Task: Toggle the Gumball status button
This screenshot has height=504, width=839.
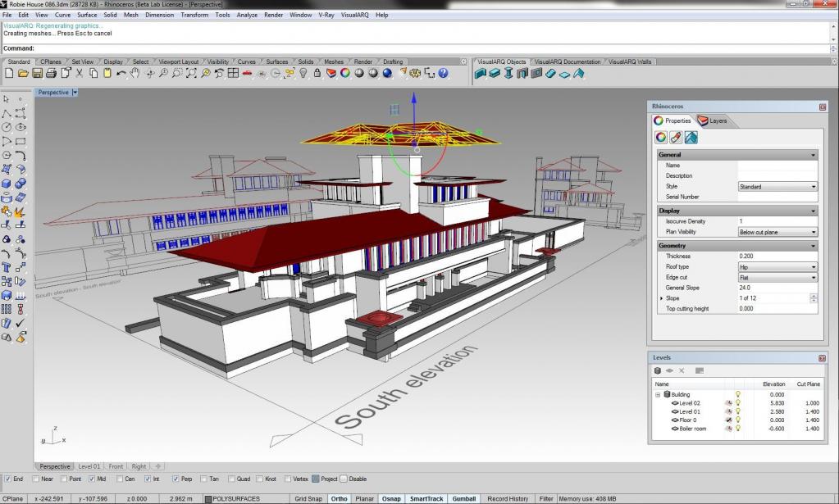Action: click(464, 498)
